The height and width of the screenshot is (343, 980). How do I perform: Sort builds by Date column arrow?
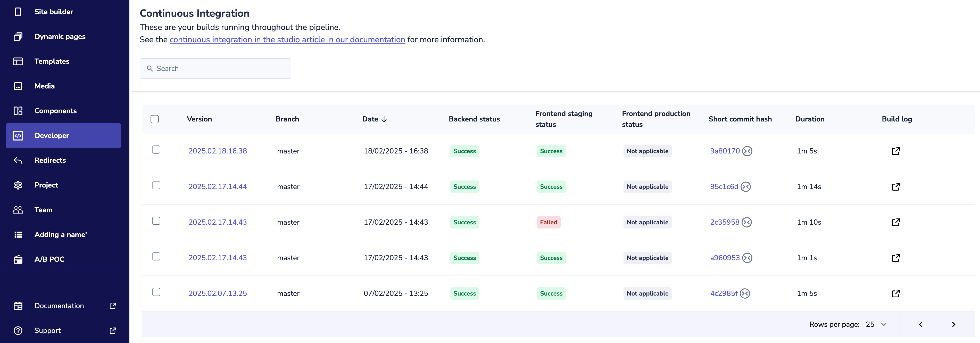[x=384, y=119]
